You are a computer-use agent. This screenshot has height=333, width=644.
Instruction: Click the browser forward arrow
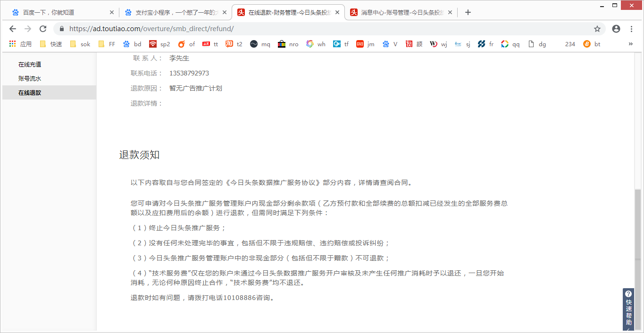coord(28,29)
